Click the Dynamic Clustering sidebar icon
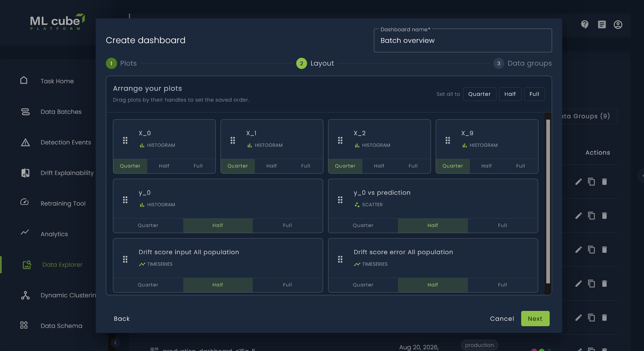644x351 pixels. (x=25, y=295)
